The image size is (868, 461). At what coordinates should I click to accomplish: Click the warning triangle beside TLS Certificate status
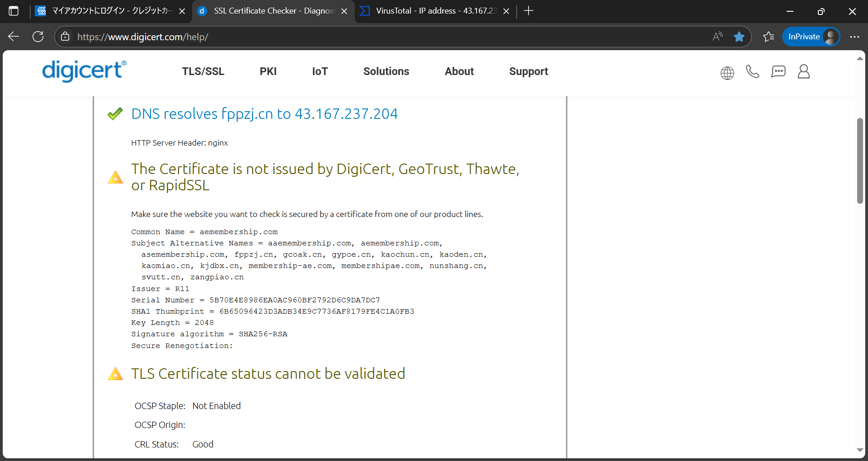[x=115, y=374]
